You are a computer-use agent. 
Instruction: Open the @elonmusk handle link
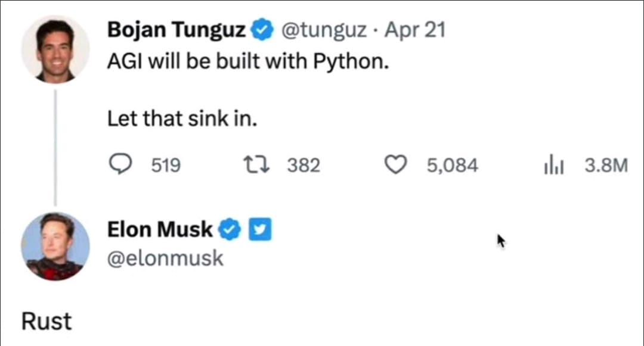pos(166,258)
